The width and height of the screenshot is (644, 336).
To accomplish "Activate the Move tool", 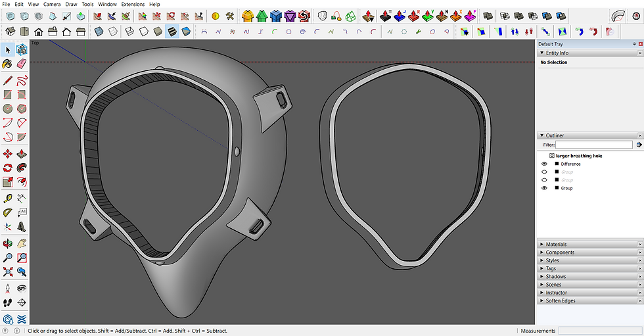I will 7,154.
